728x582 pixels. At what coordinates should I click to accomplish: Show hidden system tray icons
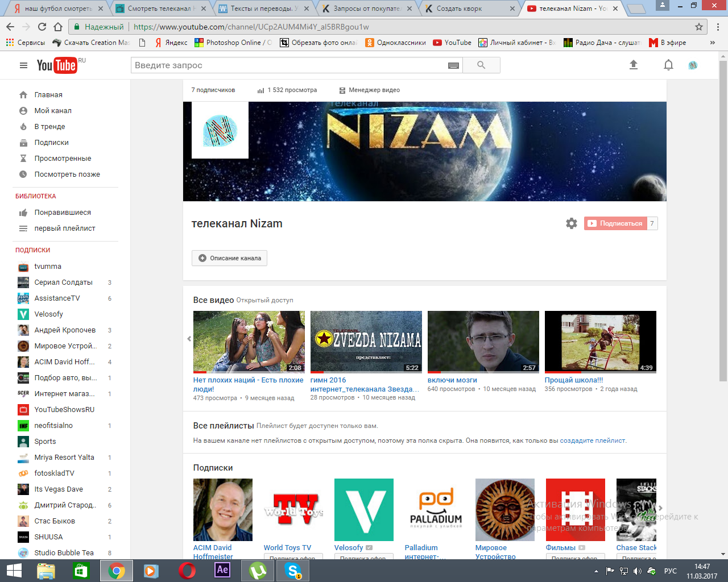(x=596, y=571)
